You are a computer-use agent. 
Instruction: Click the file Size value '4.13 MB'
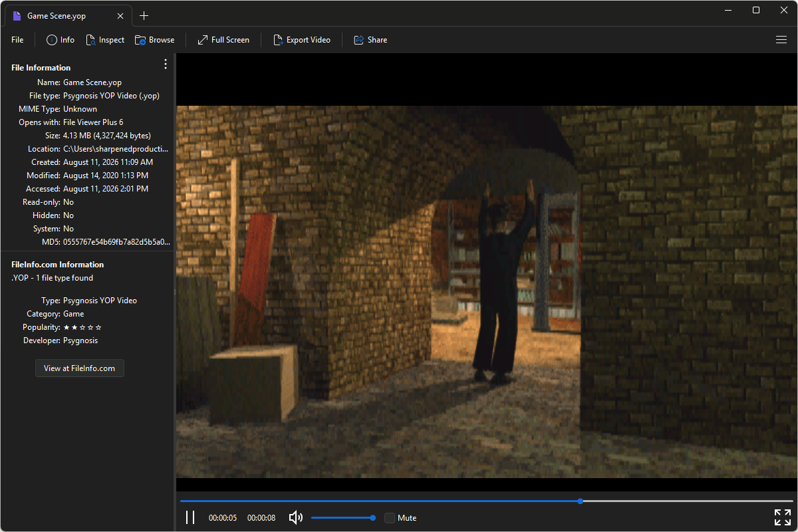click(x=107, y=136)
